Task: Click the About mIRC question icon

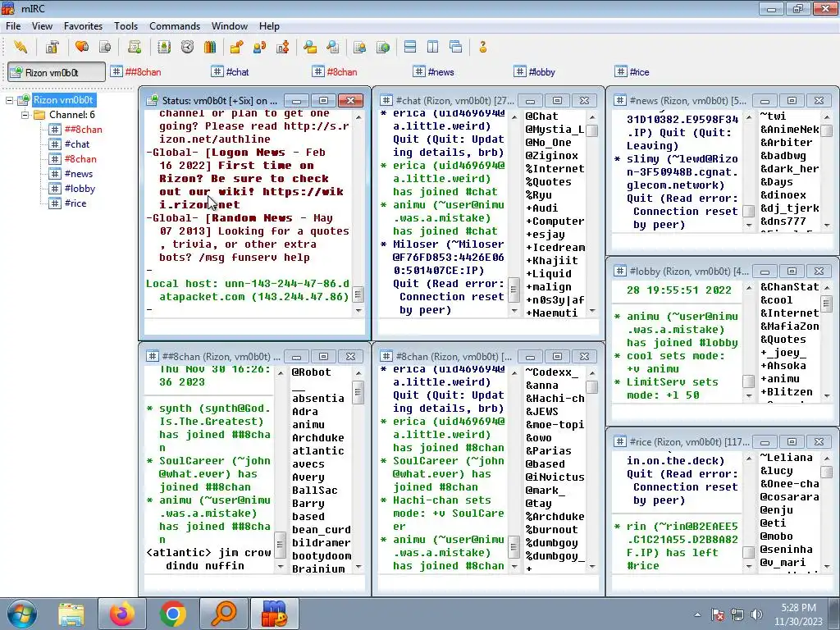Action: pyautogui.click(x=482, y=47)
